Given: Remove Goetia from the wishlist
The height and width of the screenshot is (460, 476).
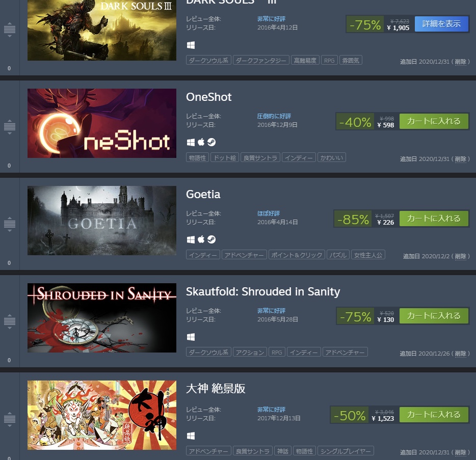Looking at the screenshot, I should click(x=461, y=256).
